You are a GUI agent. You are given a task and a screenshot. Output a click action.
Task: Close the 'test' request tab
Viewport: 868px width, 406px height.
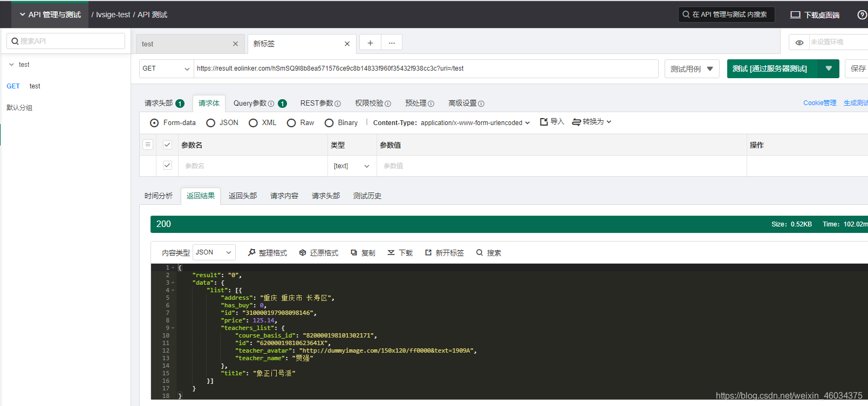[235, 44]
